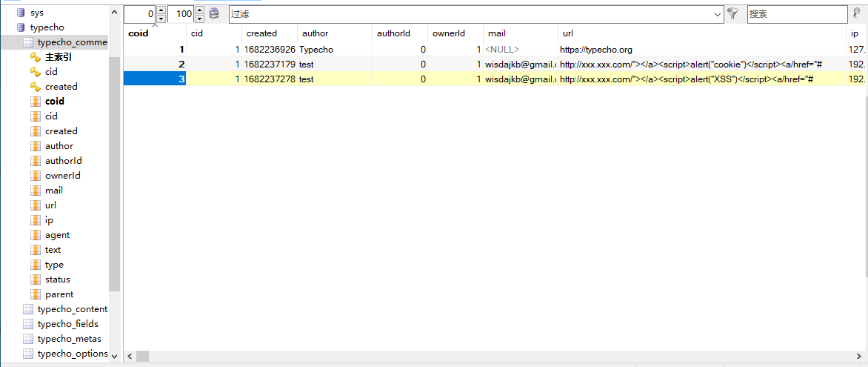Increase the offset value with up arrow
Image resolution: width=868 pixels, height=367 pixels.
click(161, 10)
